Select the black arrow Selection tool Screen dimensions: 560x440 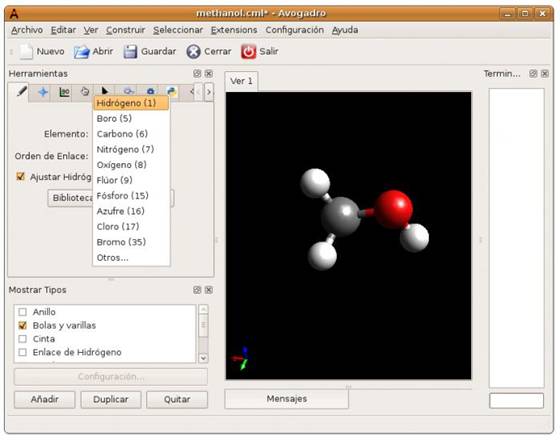pyautogui.click(x=105, y=91)
